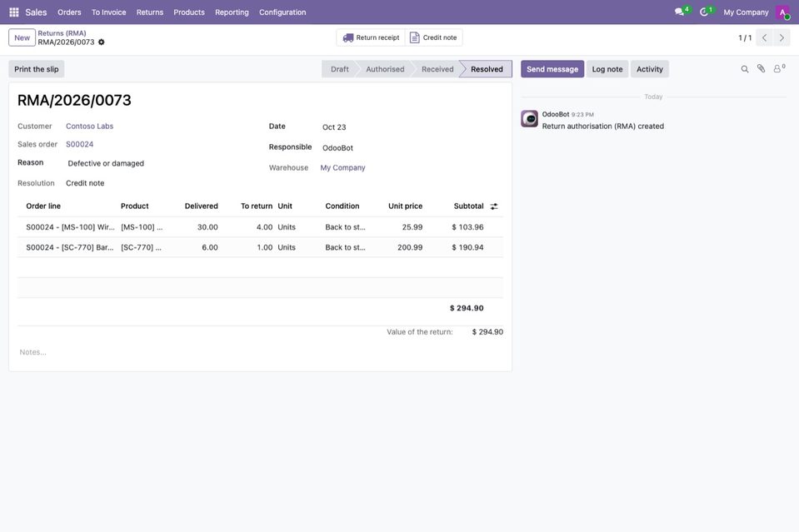Click the Notes text field
The image size is (799, 532).
tap(261, 352)
